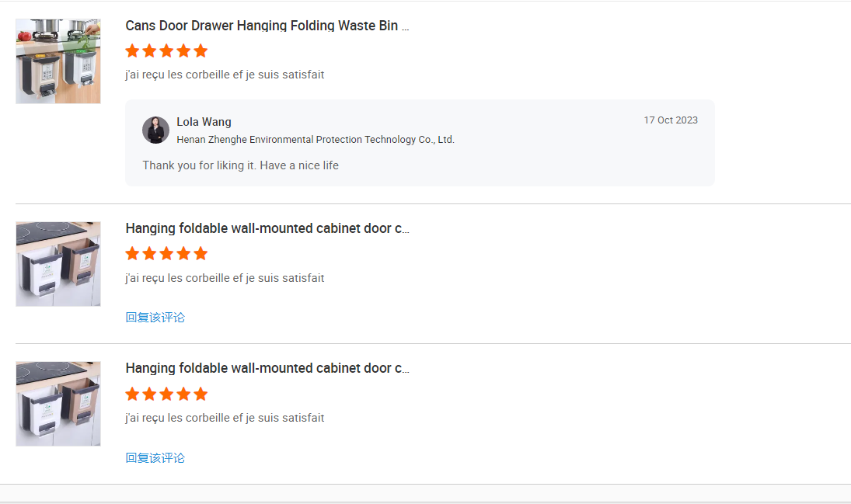Click the 17 Oct 2023 reply date
The image size is (851, 504).
670,120
